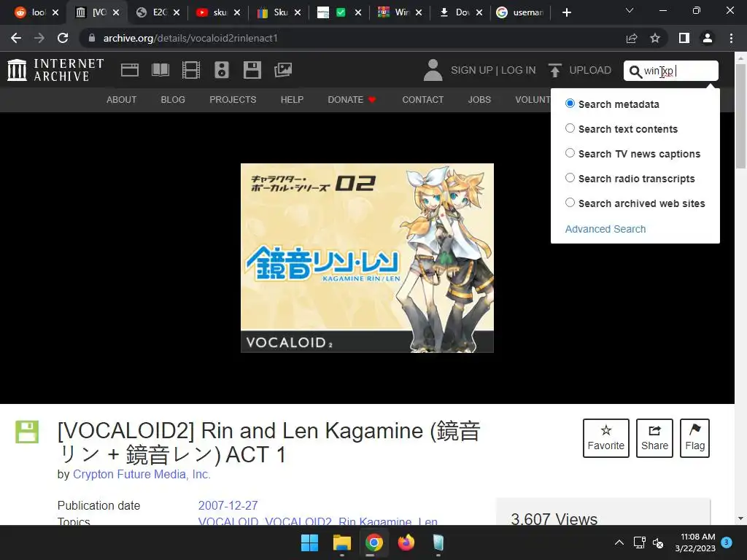Click the Share button
Viewport: 747px width, 560px height.
pyautogui.click(x=654, y=438)
